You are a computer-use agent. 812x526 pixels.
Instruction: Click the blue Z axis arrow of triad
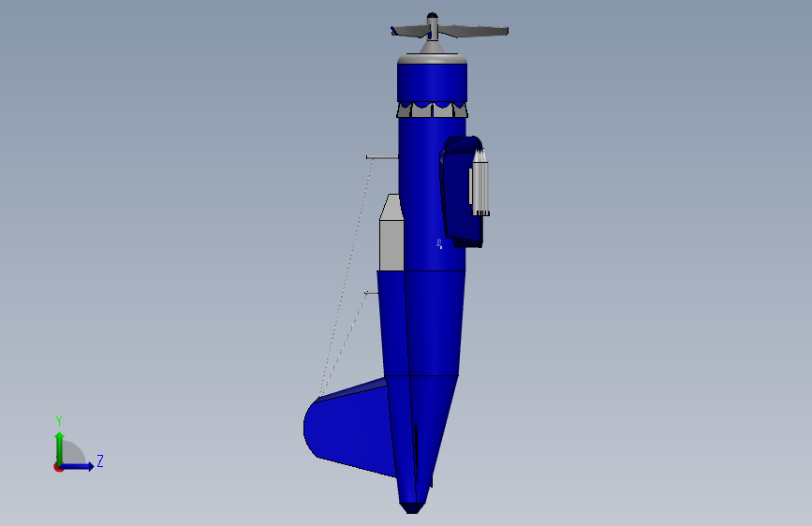[x=78, y=466]
